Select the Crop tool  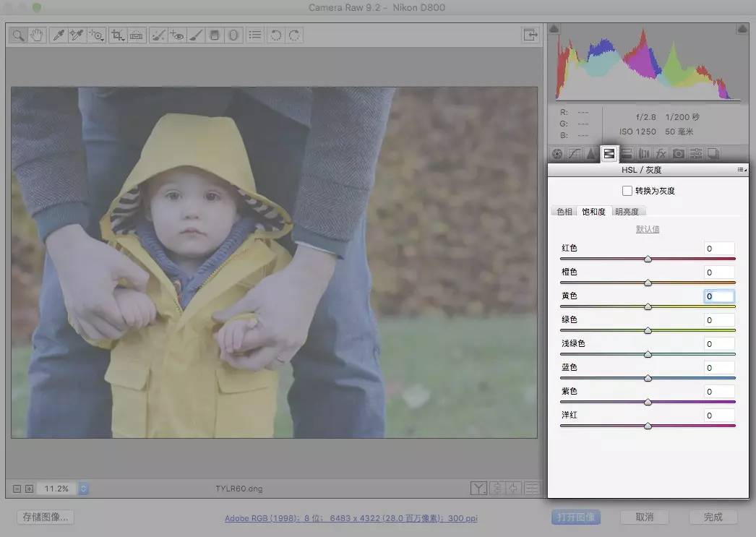[x=117, y=35]
